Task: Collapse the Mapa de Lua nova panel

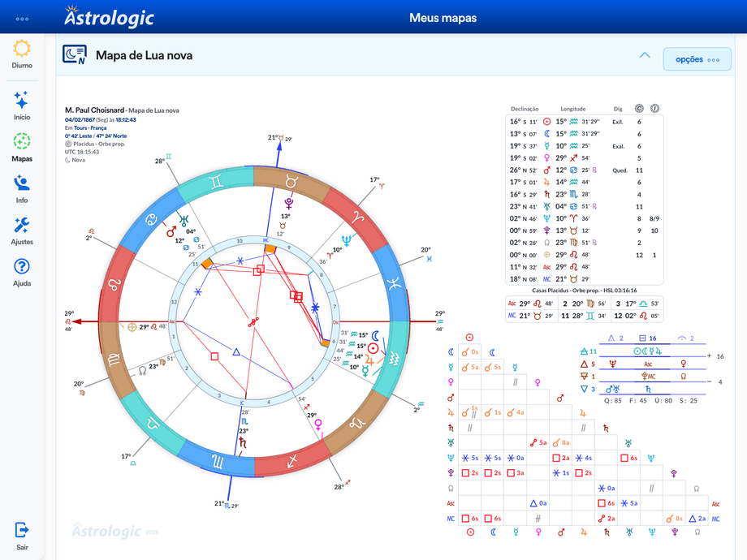Action: point(645,55)
